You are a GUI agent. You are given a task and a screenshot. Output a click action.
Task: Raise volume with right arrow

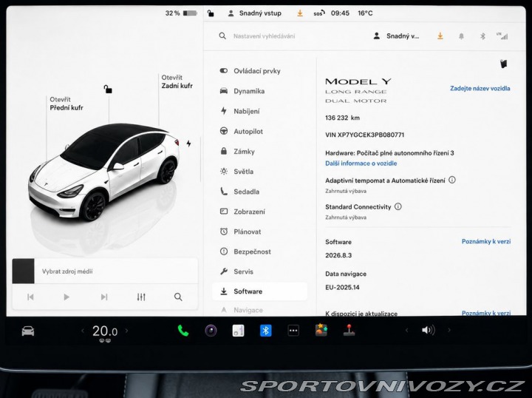tap(449, 330)
